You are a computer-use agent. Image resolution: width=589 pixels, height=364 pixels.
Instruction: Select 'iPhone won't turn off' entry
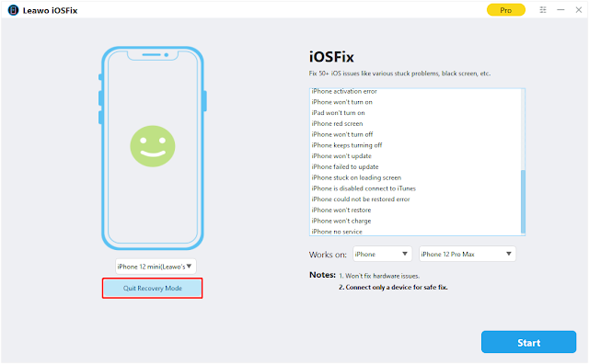[342, 135]
